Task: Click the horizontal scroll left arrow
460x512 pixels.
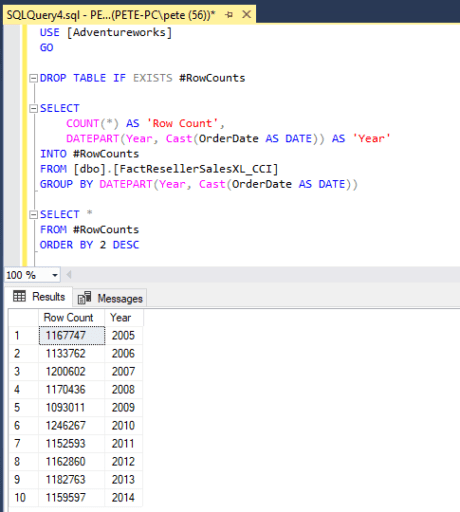Action: (x=69, y=275)
